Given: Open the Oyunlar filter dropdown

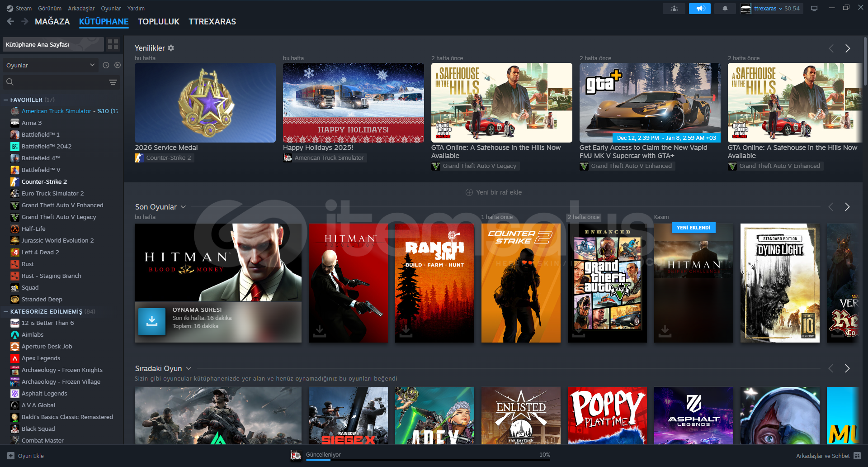Looking at the screenshot, I should [x=51, y=65].
